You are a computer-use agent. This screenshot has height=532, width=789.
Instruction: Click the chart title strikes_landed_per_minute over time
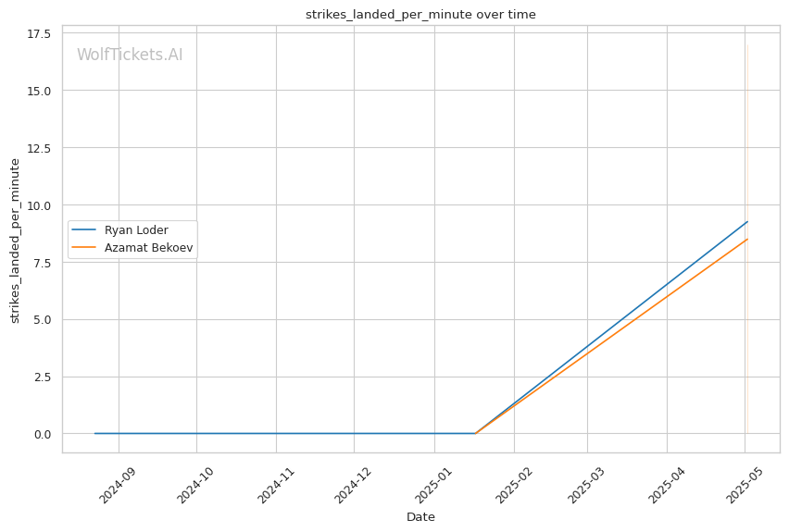420,14
